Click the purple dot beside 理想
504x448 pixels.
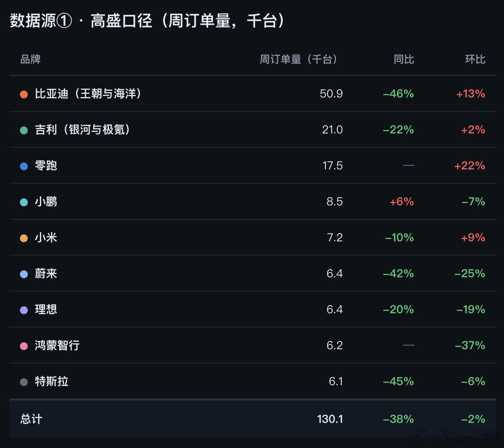(x=24, y=310)
